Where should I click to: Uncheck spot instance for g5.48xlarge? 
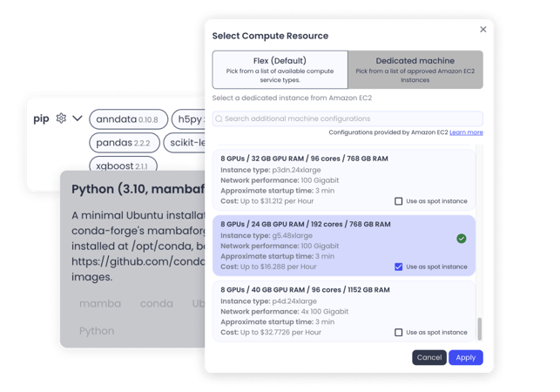(399, 267)
